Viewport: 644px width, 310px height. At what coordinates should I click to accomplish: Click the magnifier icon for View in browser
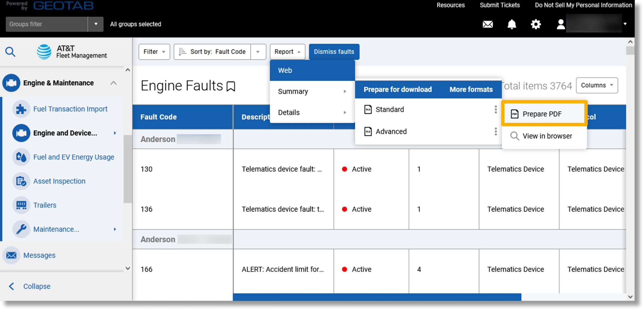pos(514,136)
